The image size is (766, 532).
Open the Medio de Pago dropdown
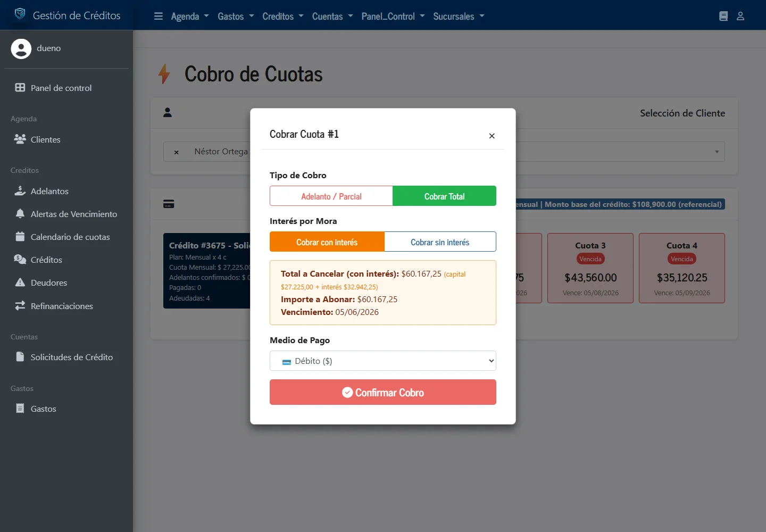pyautogui.click(x=383, y=361)
